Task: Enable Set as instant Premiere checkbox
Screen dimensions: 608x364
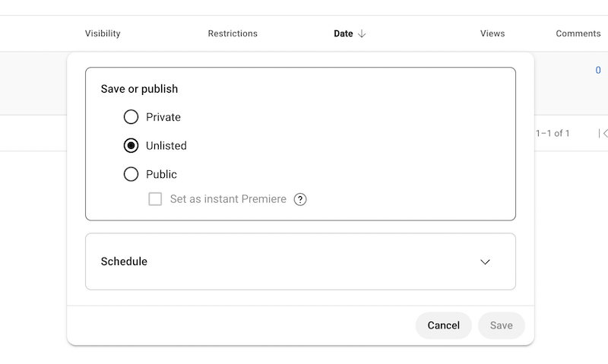Action: 156,199
